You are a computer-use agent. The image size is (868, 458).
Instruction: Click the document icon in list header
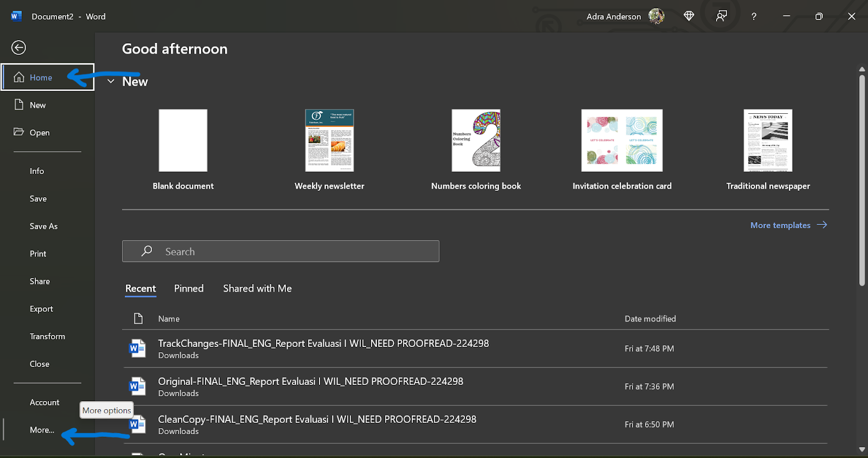(x=138, y=319)
